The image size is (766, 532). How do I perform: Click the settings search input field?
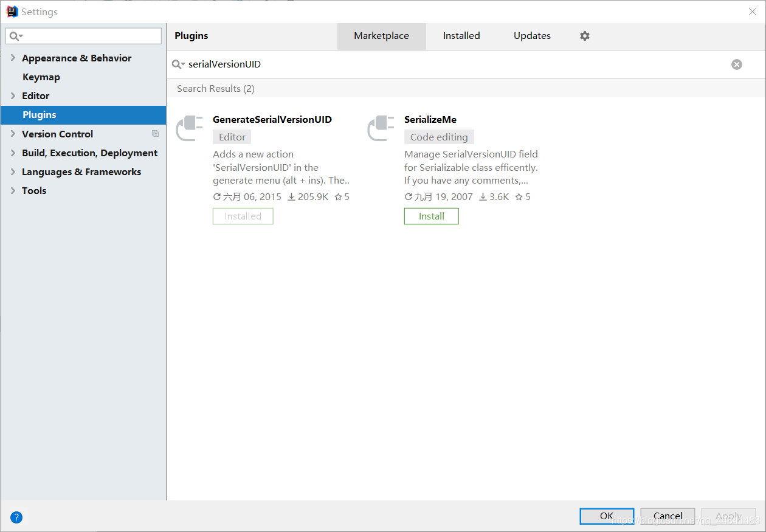[x=84, y=36]
